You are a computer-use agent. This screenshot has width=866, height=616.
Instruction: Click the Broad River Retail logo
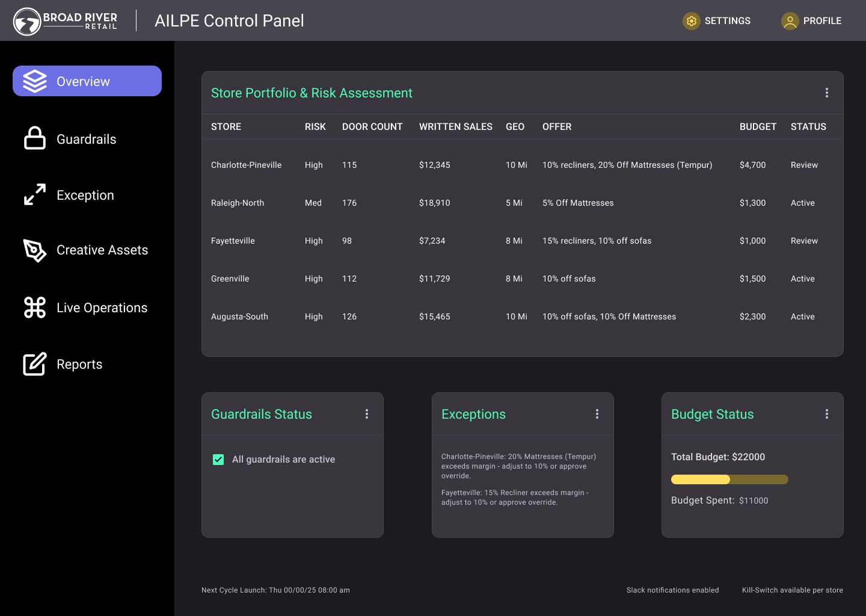(65, 21)
